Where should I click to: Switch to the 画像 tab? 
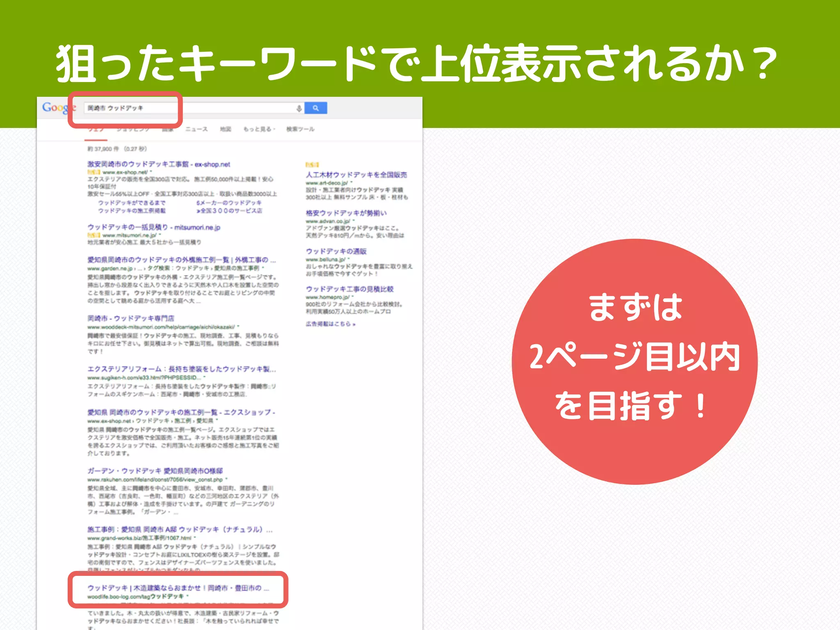pyautogui.click(x=167, y=129)
